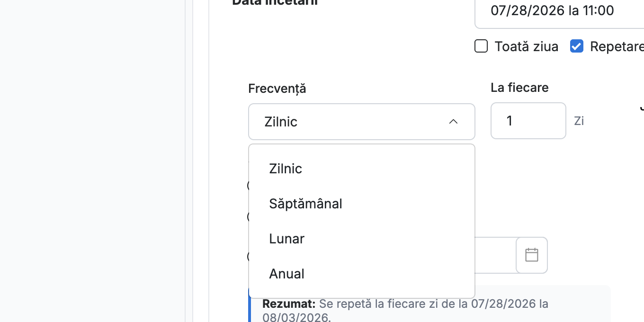
Task: Click the end date field beside calendar icon
Action: tap(495, 255)
